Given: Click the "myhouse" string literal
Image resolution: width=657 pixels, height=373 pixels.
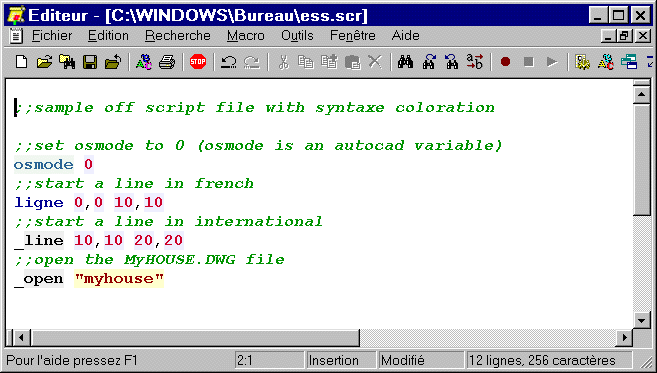Looking at the screenshot, I should click(119, 279).
